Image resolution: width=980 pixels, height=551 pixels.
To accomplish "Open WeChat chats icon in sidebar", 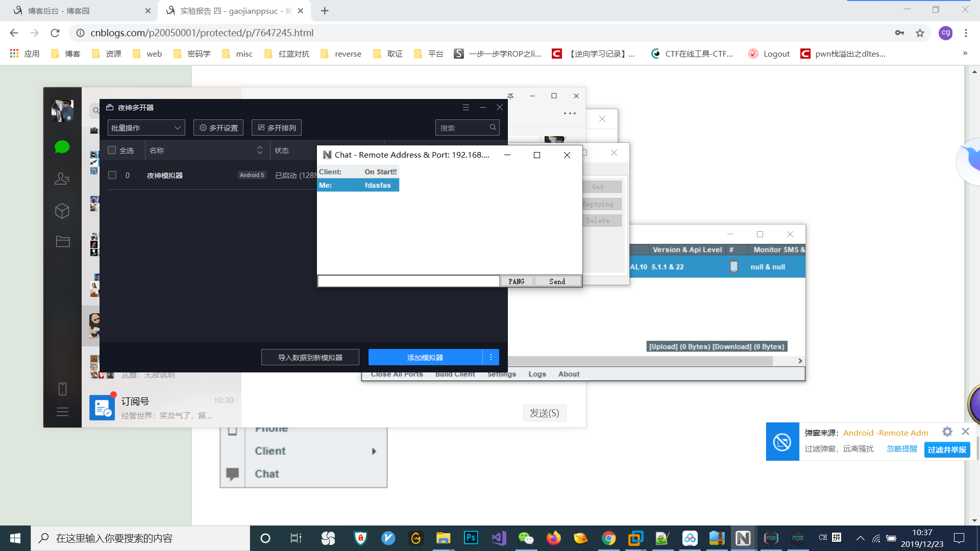I will pos(62,147).
